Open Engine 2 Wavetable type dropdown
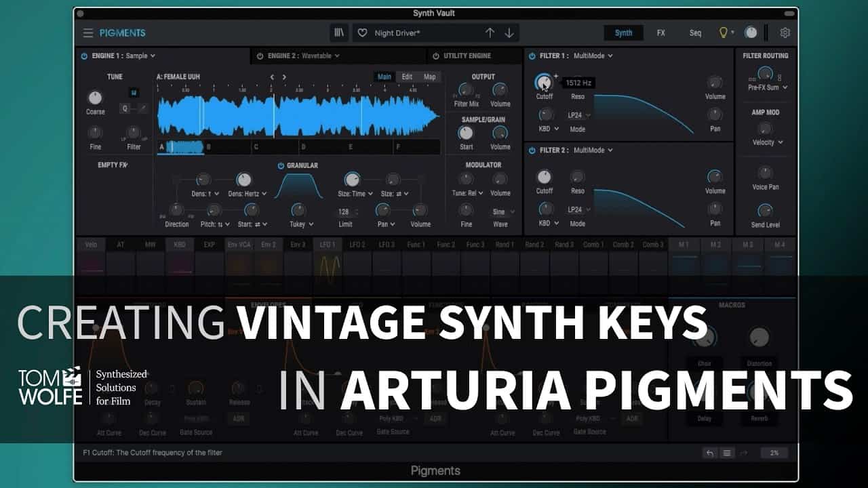Image resolution: width=868 pixels, height=488 pixels. (321, 56)
